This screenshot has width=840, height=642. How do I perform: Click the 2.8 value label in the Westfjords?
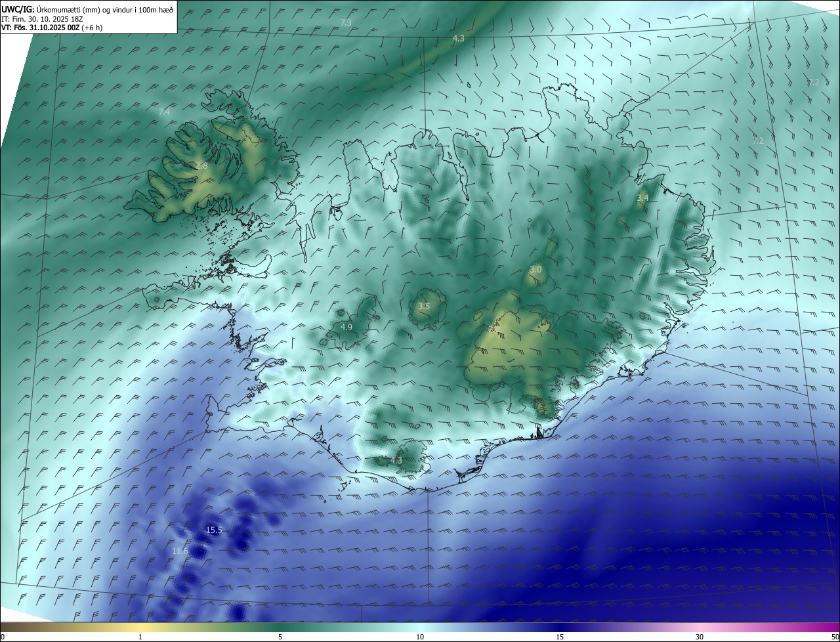pos(201,166)
